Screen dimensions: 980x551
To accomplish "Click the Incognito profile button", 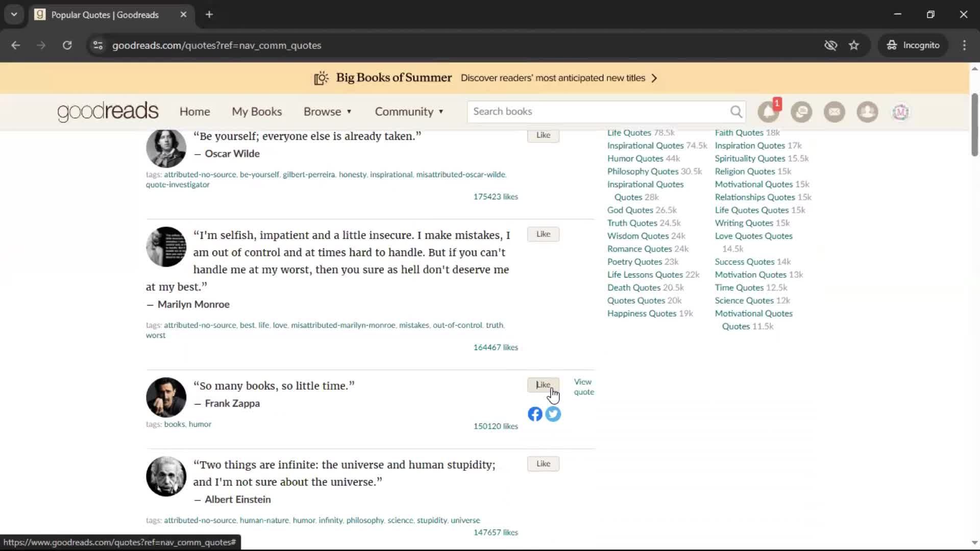I will coord(913,45).
